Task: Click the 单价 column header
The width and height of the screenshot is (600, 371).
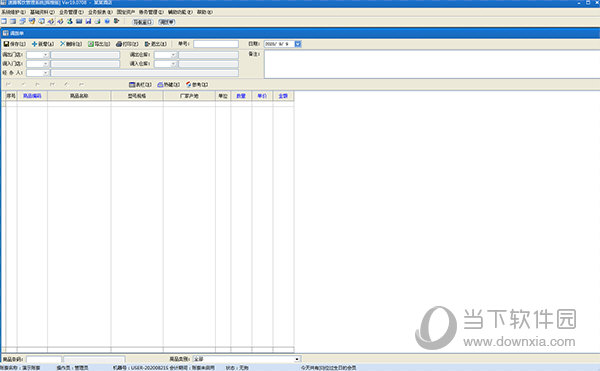Action: pyautogui.click(x=262, y=96)
